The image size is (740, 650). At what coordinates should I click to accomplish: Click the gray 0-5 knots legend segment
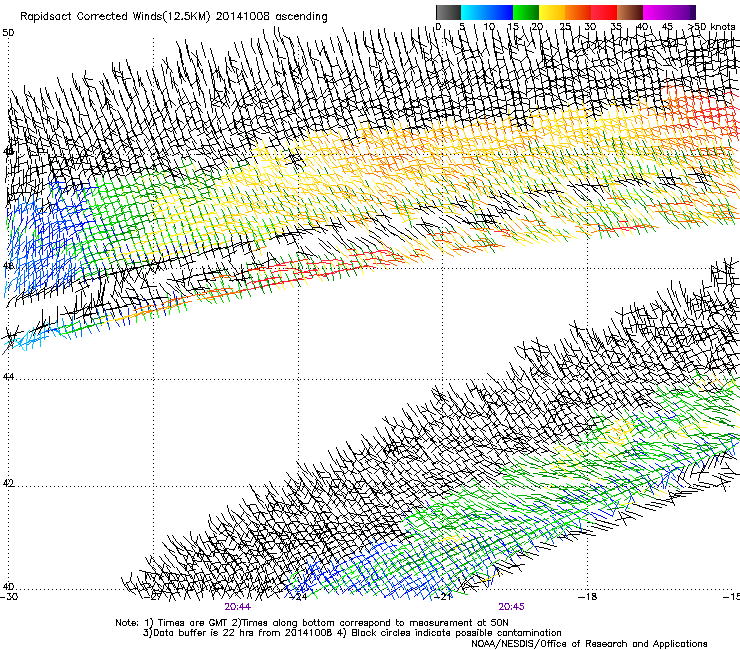[x=448, y=12]
